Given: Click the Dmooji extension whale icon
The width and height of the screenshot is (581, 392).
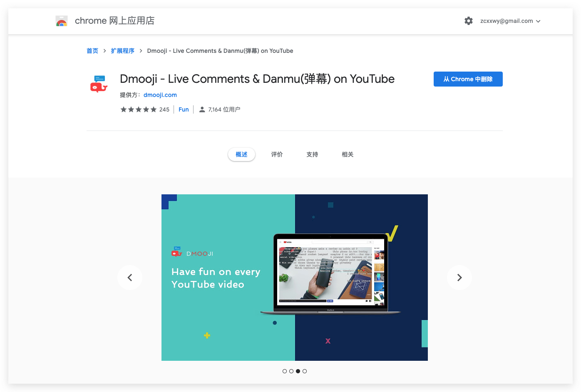Looking at the screenshot, I should click(99, 84).
